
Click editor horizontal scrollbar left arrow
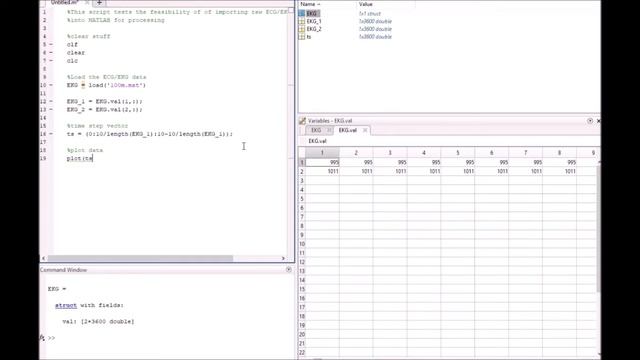point(44,258)
